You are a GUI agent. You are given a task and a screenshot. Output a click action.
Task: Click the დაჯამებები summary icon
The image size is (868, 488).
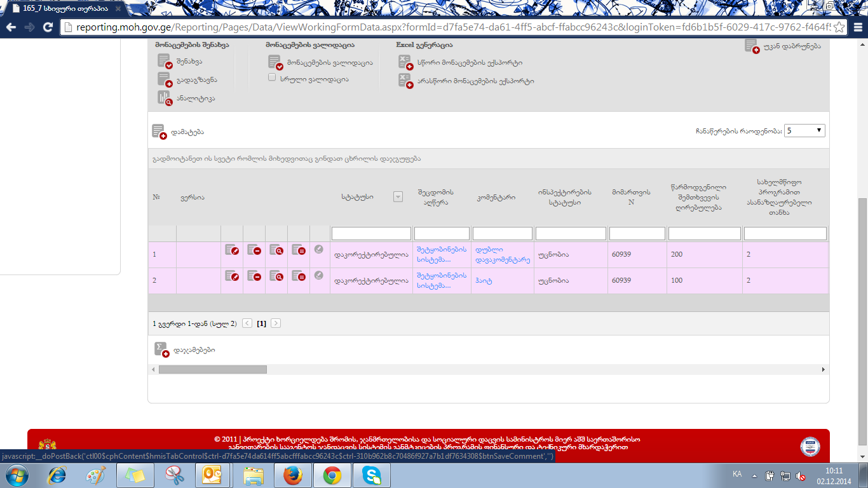[x=161, y=349]
